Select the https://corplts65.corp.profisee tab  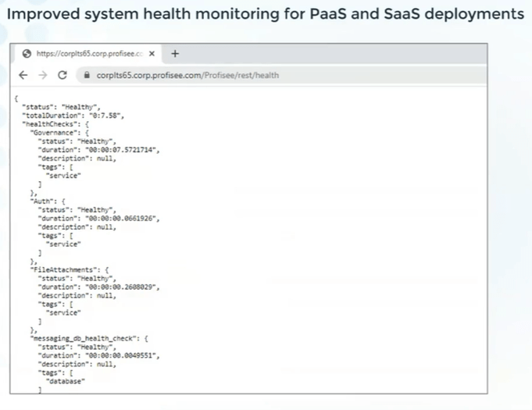pos(87,54)
